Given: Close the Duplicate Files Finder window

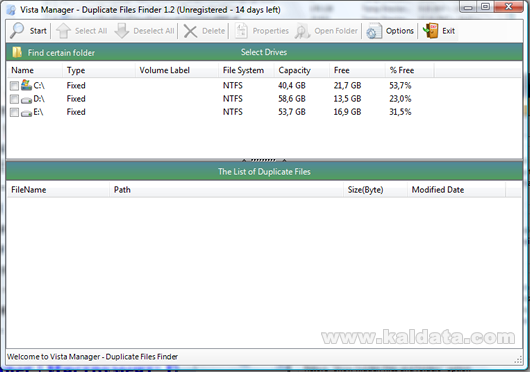Looking at the screenshot, I should tap(509, 7).
